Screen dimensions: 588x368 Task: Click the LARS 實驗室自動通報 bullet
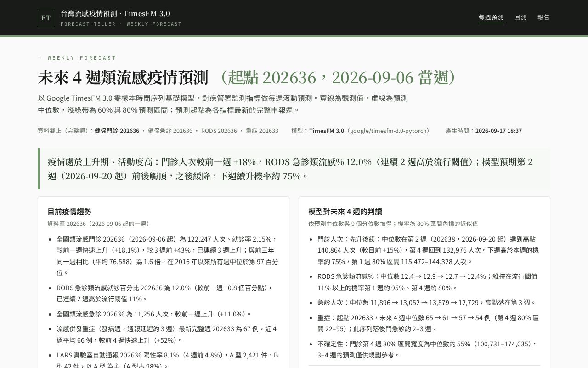pyautogui.click(x=168, y=360)
